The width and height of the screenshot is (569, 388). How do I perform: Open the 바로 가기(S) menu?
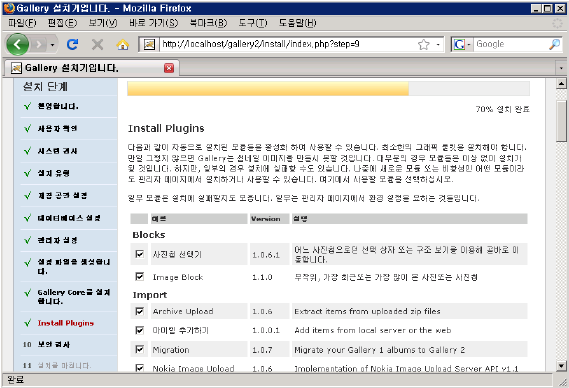point(153,23)
